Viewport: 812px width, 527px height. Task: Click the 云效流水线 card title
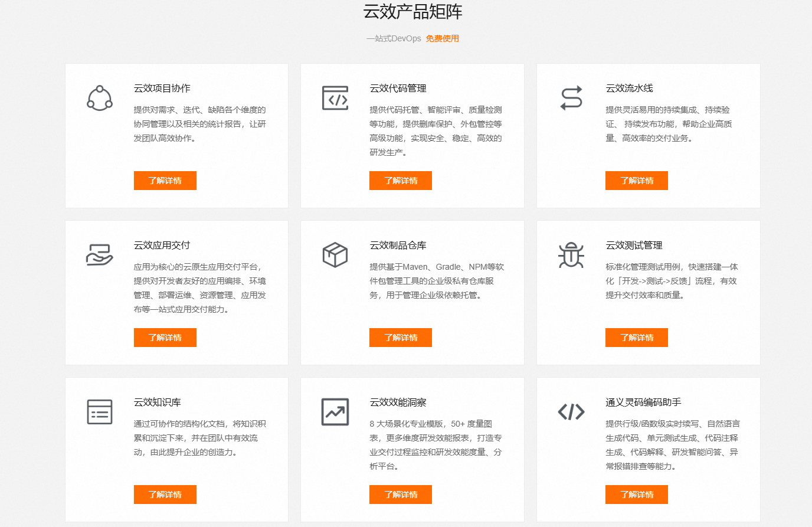click(629, 89)
